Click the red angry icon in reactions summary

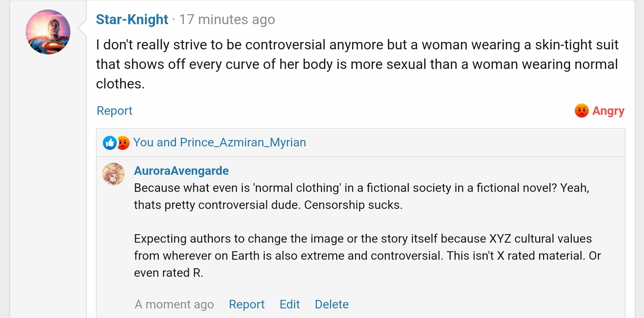click(123, 143)
